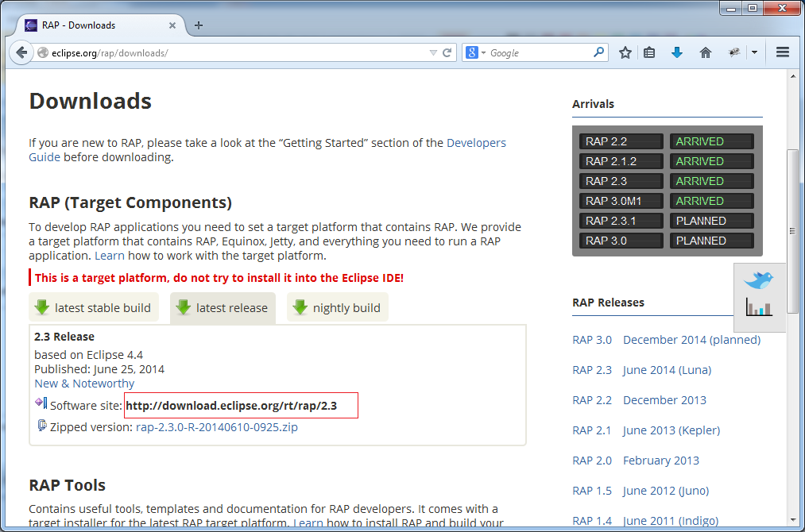Image resolution: width=805 pixels, height=532 pixels.
Task: Click the Learn target platform link
Action: click(x=110, y=256)
